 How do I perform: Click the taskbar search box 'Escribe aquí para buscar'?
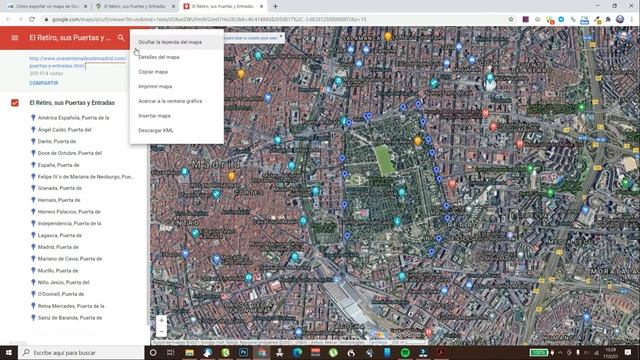[81, 353]
